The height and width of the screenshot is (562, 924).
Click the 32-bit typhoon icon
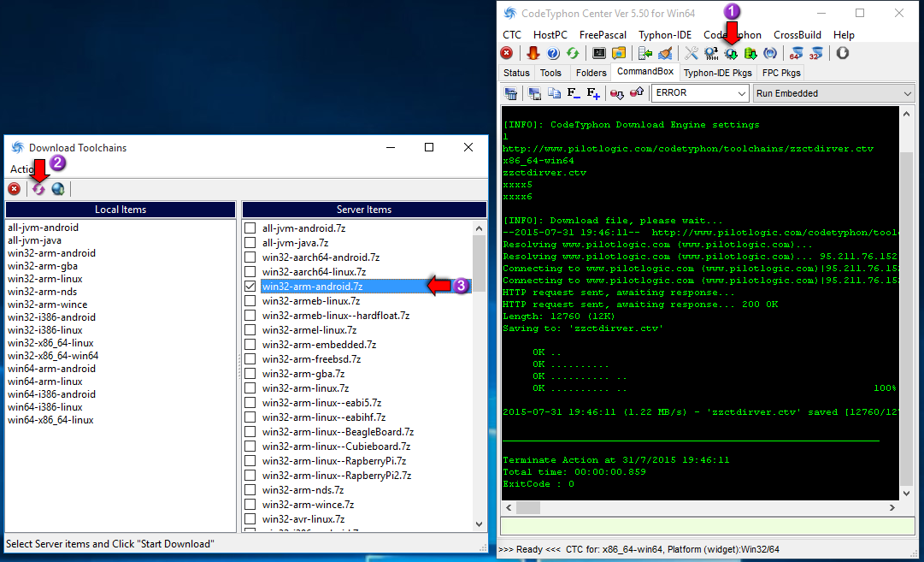coord(816,53)
